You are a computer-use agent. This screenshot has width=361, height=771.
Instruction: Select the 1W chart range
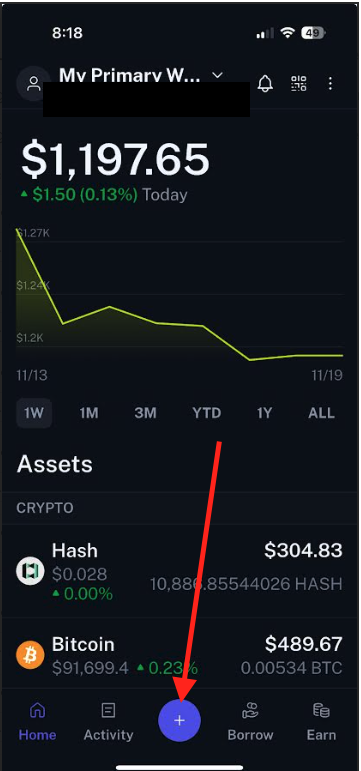click(34, 413)
